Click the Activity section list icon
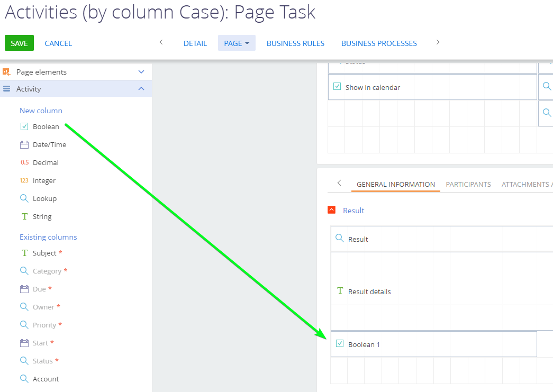 click(x=7, y=89)
